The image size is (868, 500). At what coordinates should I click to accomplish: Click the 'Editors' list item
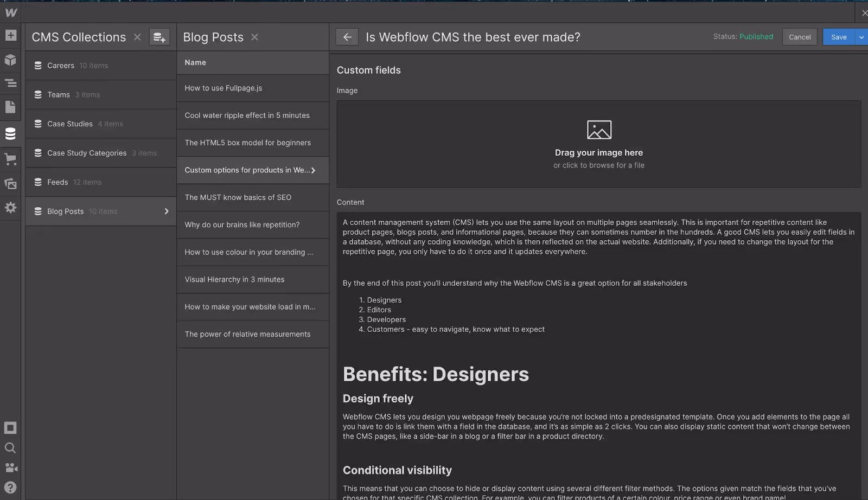379,310
